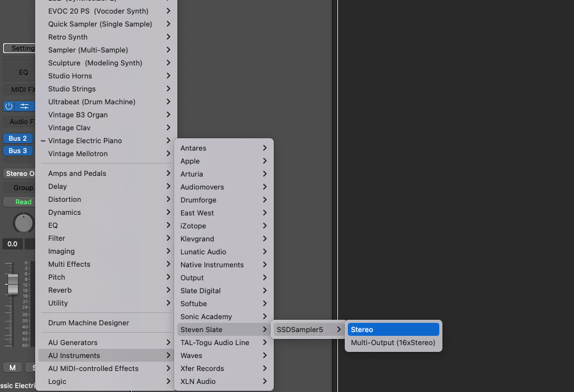Open the Apple manufacturer submenu
The width and height of the screenshot is (574, 392).
coord(224,161)
